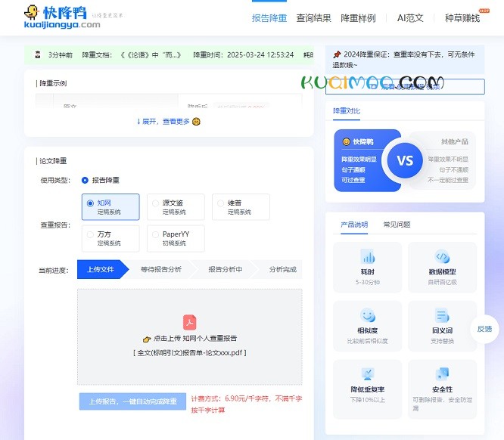Open the 报告降重 navigation tab

pos(269,18)
